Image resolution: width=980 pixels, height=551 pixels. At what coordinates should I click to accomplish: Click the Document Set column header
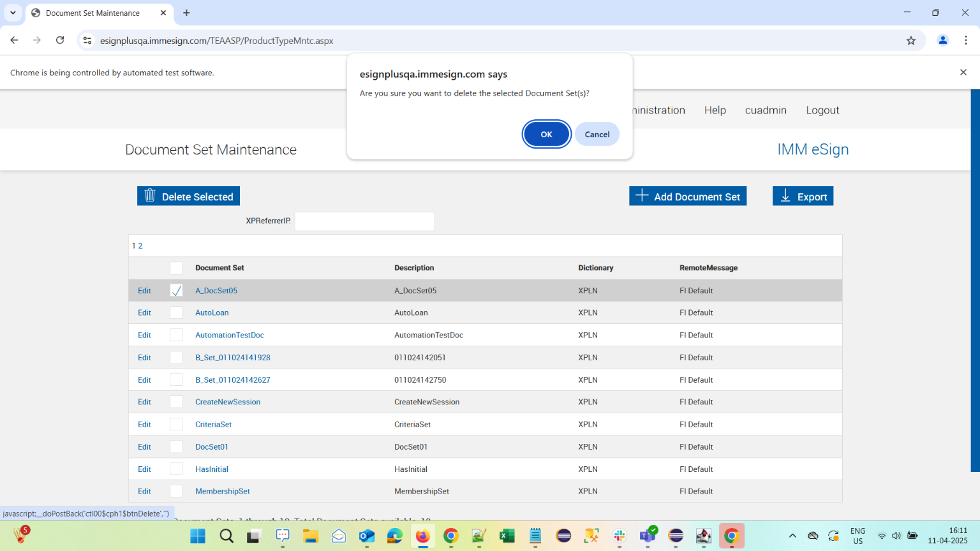pyautogui.click(x=219, y=268)
